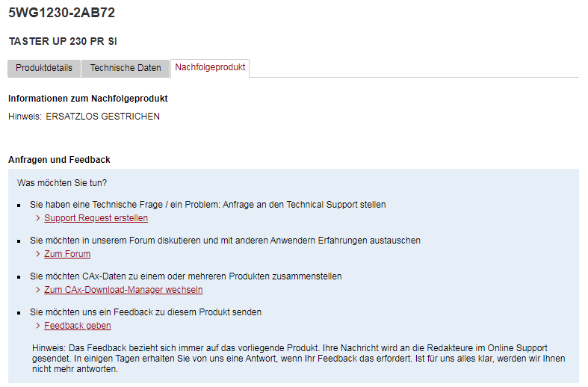
Task: Open the Zum Forum link
Action: point(67,254)
